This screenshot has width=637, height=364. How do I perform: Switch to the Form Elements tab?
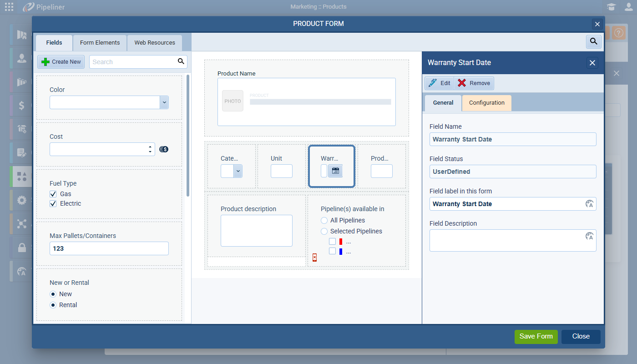coord(100,43)
